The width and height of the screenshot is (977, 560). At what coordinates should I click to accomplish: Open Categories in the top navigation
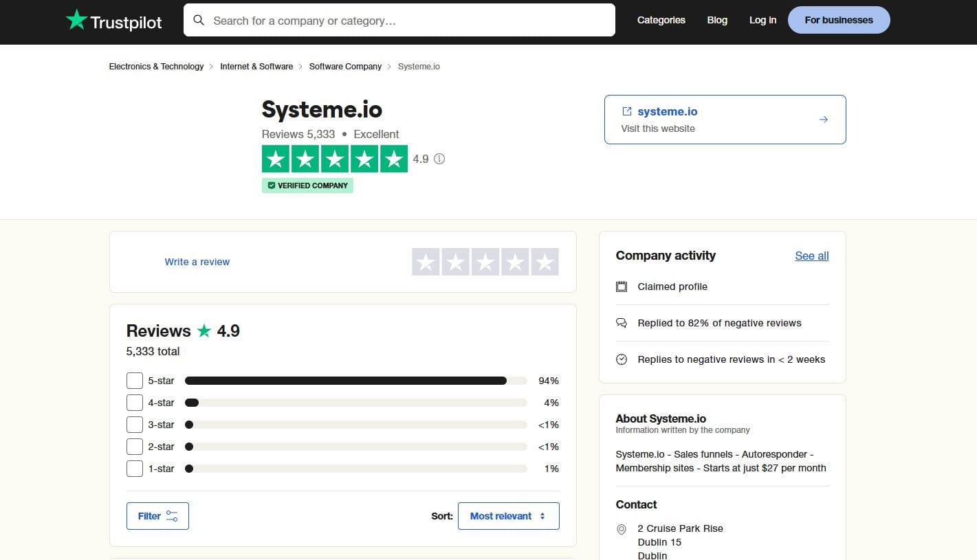coord(661,20)
